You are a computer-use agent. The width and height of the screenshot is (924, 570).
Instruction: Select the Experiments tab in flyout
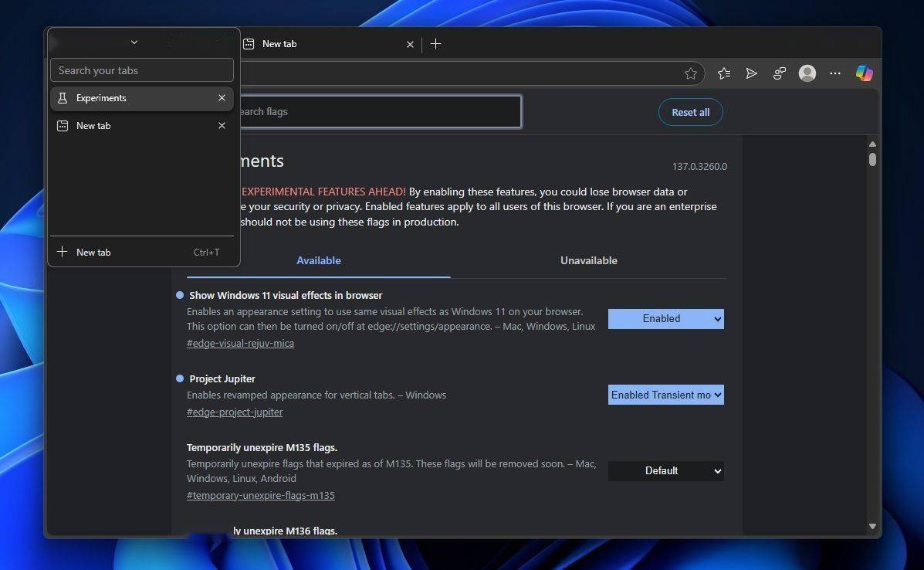[142, 98]
